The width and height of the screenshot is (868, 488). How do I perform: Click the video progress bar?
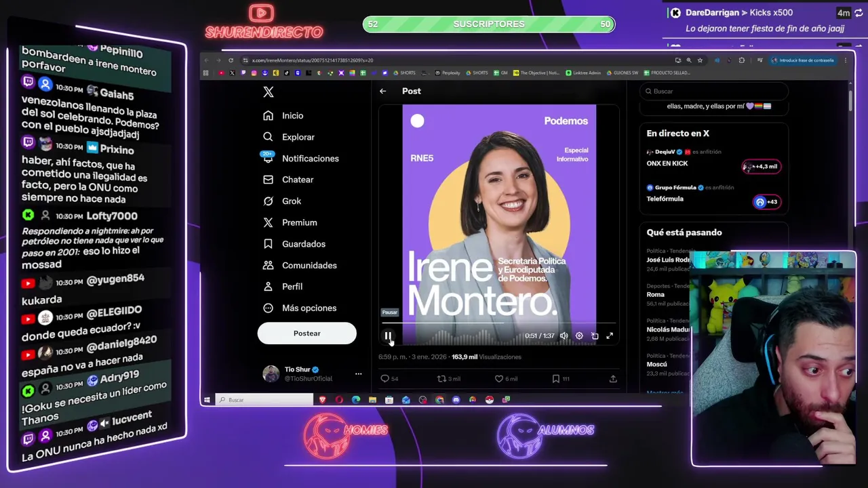point(499,324)
